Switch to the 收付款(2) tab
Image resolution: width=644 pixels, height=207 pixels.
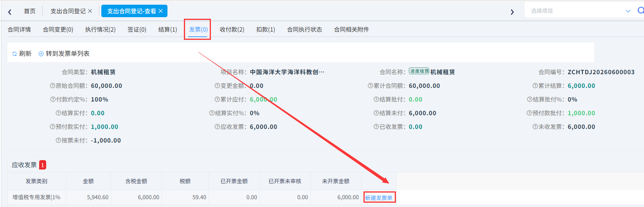point(232,30)
